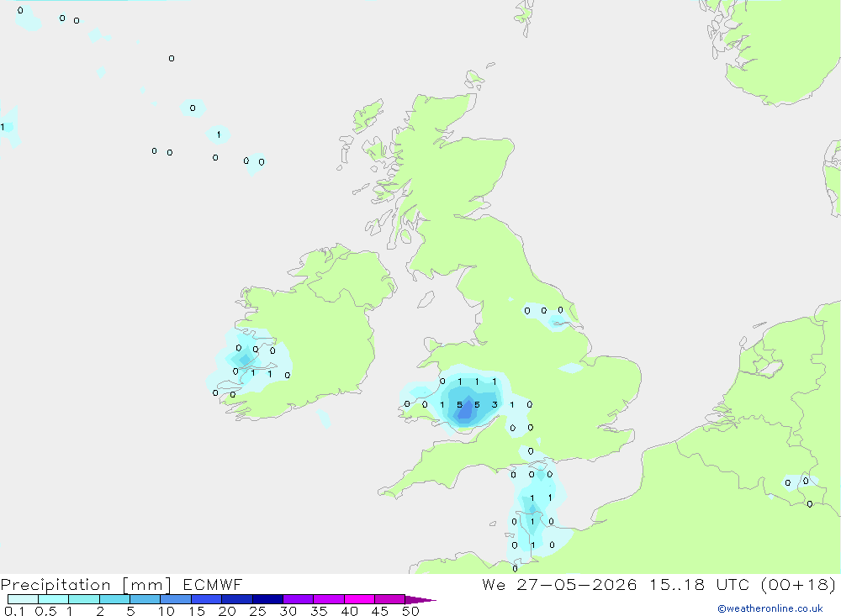Click the 20–25 mm dark blue swatch
Image resolution: width=841 pixels, height=616 pixels.
(236, 599)
